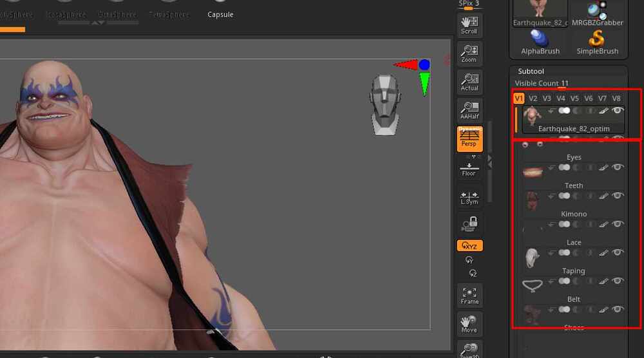Click start-group arrow on Lace subtool
The image size is (644, 358).
tap(552, 224)
